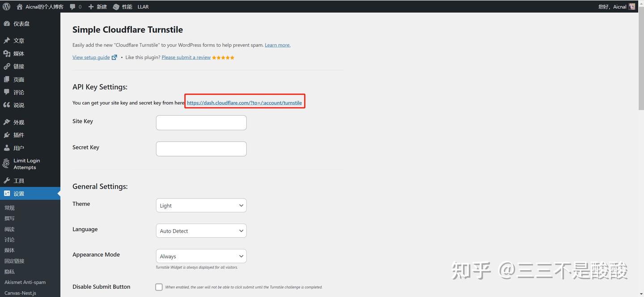Click the 插件 plug icon

(x=7, y=135)
